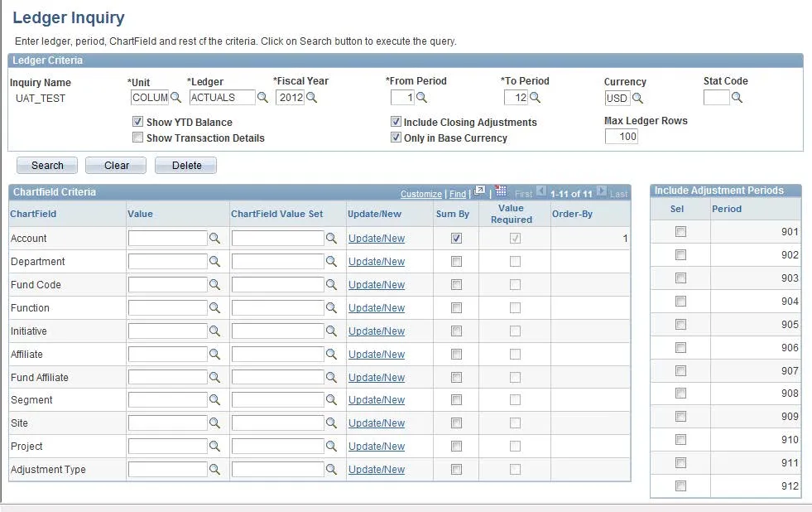This screenshot has height=512, width=812.
Task: Enable Show Transaction Details checkbox
Action: click(x=137, y=138)
